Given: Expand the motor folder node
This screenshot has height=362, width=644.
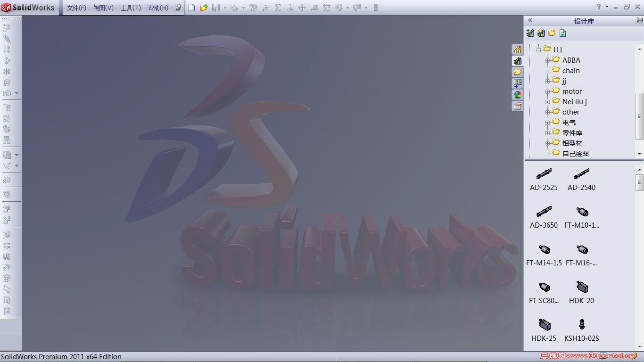Looking at the screenshot, I should pyautogui.click(x=547, y=91).
